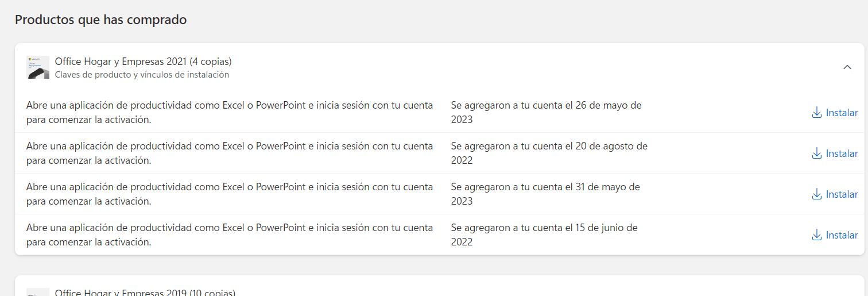Screen dimensions: 868x296
Task: Click download icon for 15 de junio 2022 copy
Action: tap(816, 235)
